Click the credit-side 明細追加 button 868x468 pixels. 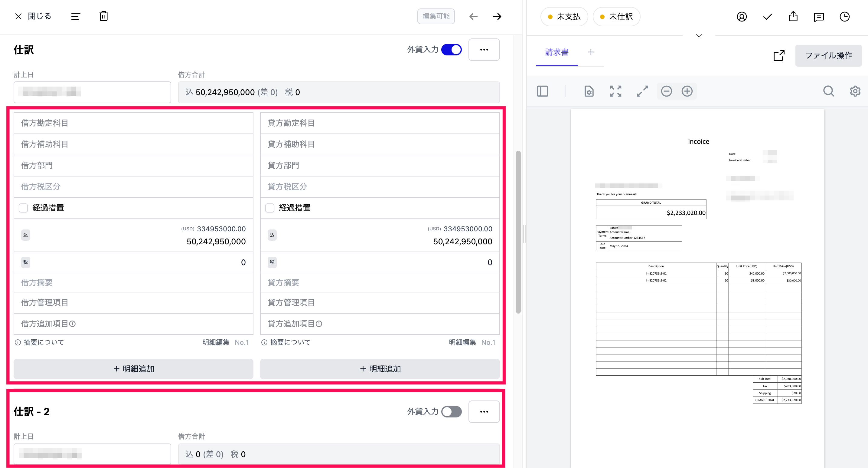click(380, 369)
